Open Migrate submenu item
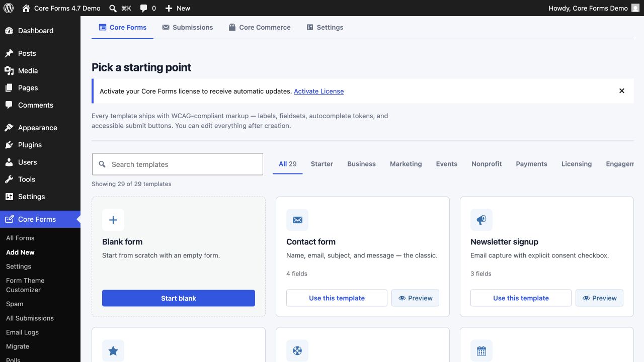This screenshot has height=362, width=644. point(18,346)
